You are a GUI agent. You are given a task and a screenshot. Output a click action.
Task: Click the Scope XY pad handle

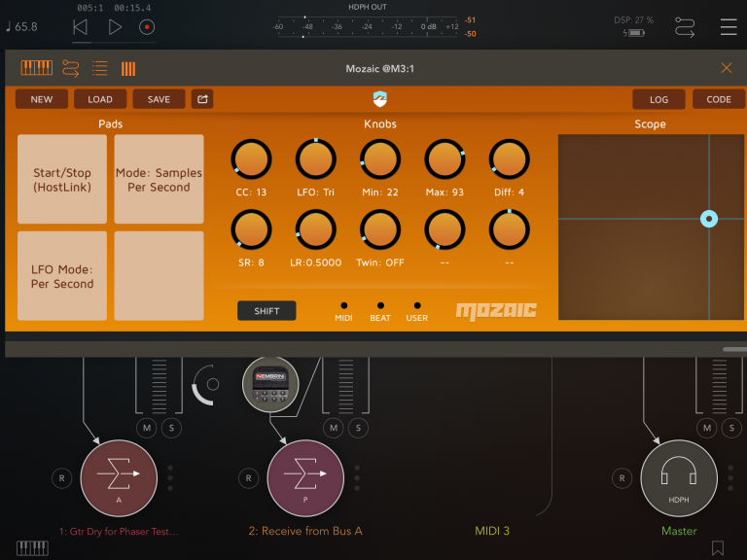pos(709,219)
